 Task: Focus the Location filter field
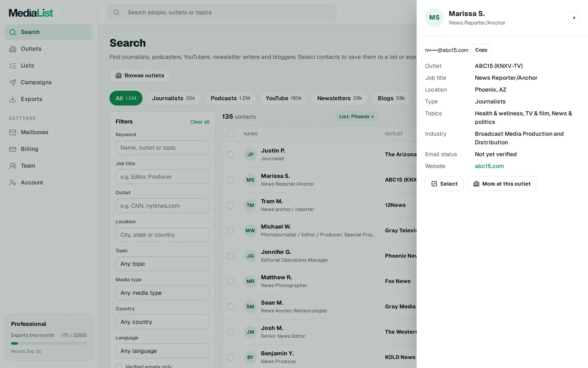pyautogui.click(x=163, y=235)
